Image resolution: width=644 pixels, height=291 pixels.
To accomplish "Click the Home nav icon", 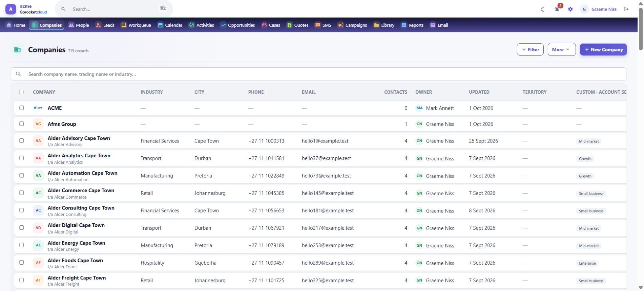I will tap(9, 25).
